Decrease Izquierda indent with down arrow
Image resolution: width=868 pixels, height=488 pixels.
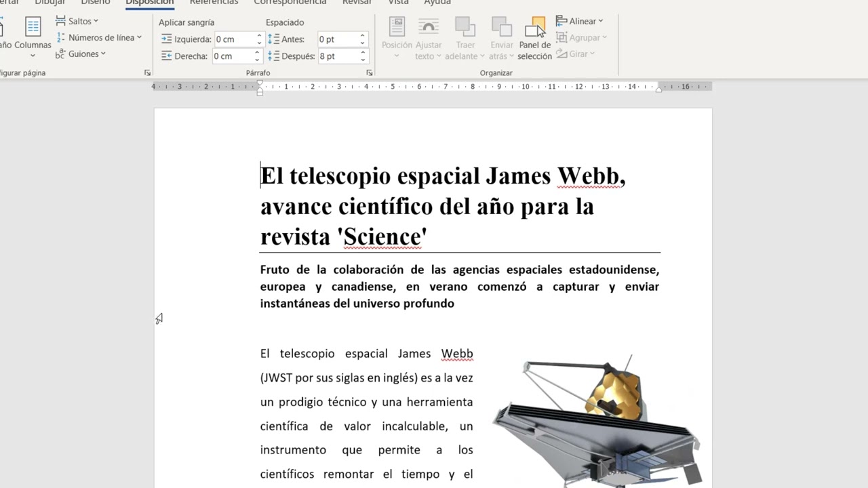(x=258, y=43)
